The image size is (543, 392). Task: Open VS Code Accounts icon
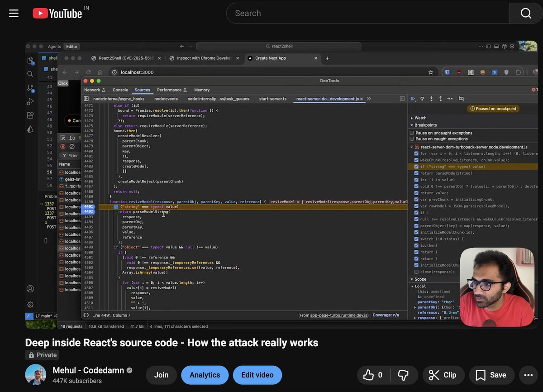click(x=30, y=289)
